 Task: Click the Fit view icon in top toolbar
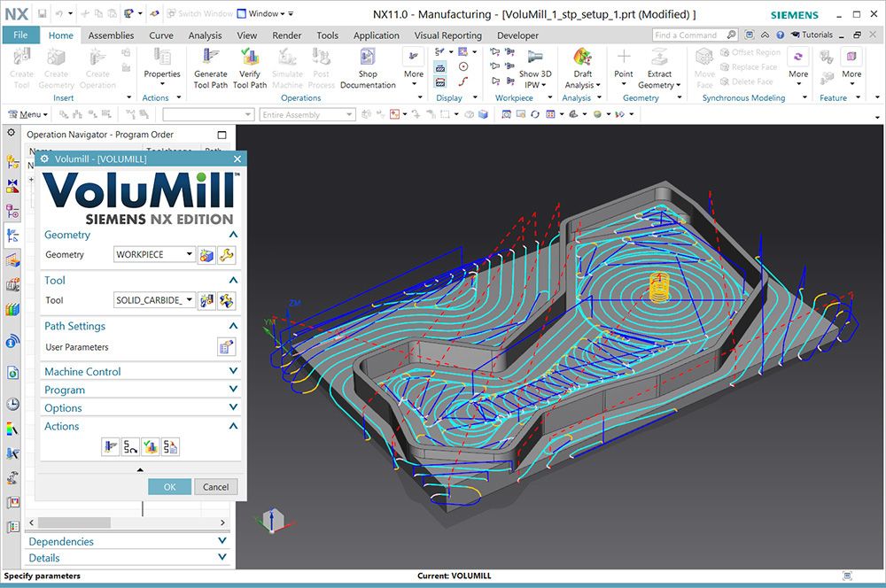506,114
